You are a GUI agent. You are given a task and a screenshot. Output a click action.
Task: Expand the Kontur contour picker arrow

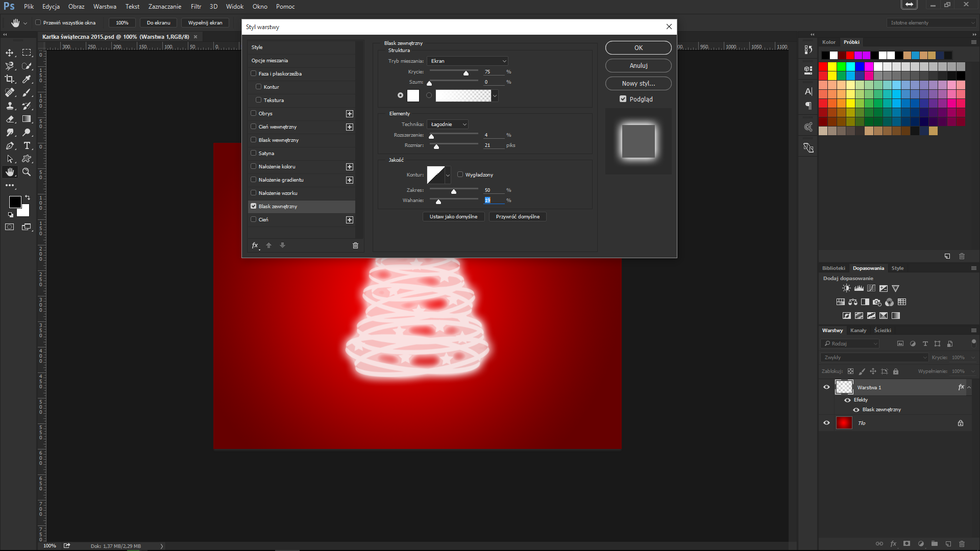448,175
